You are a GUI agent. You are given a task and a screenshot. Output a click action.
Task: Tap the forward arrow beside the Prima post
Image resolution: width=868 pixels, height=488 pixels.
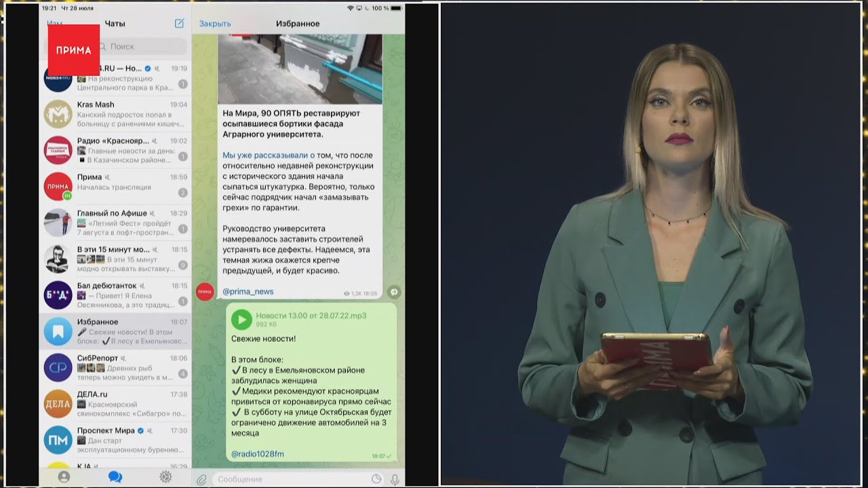point(393,292)
